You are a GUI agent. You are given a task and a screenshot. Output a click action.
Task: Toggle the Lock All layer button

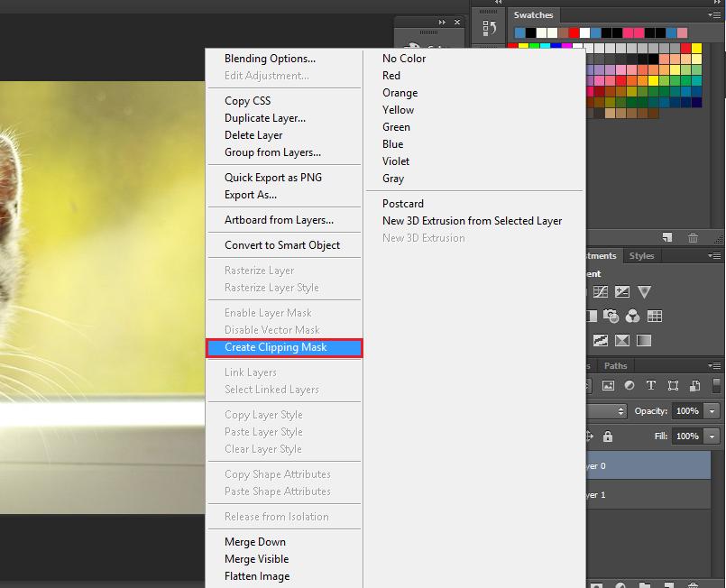point(608,436)
